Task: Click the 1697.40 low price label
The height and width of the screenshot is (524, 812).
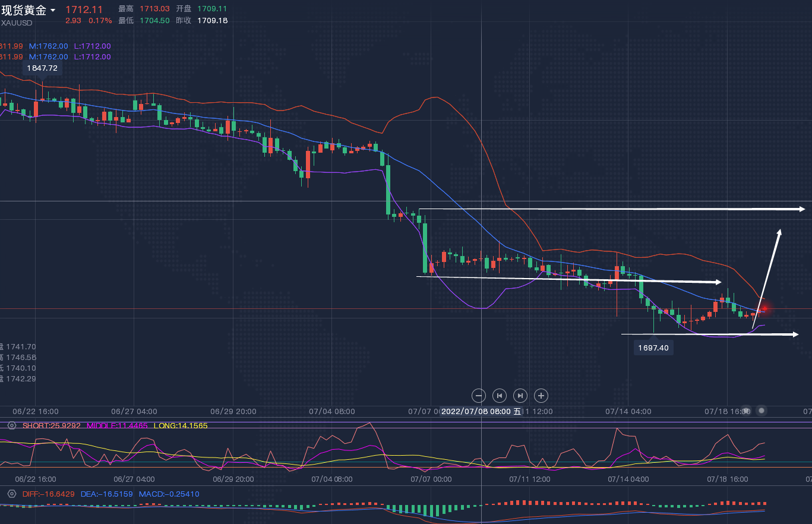Action: point(653,348)
